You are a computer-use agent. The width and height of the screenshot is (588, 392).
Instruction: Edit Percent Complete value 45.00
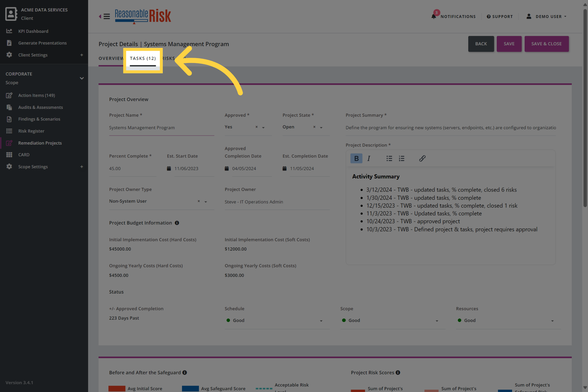coord(132,168)
